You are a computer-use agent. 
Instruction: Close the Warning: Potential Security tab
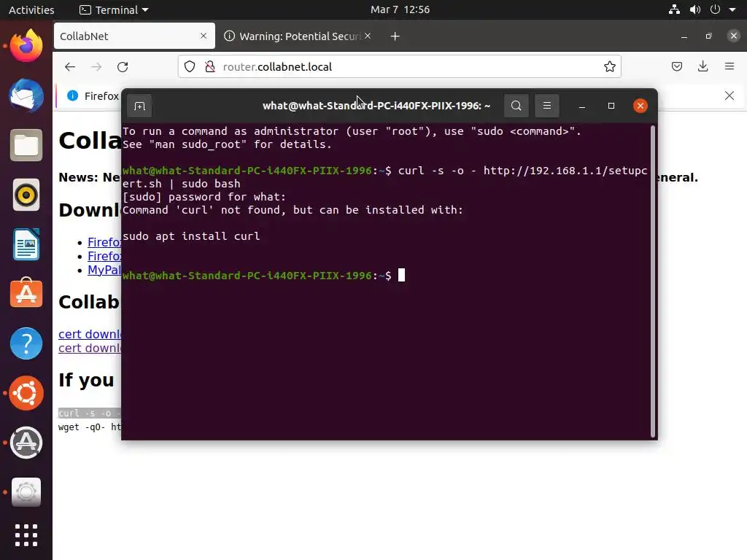coord(368,36)
